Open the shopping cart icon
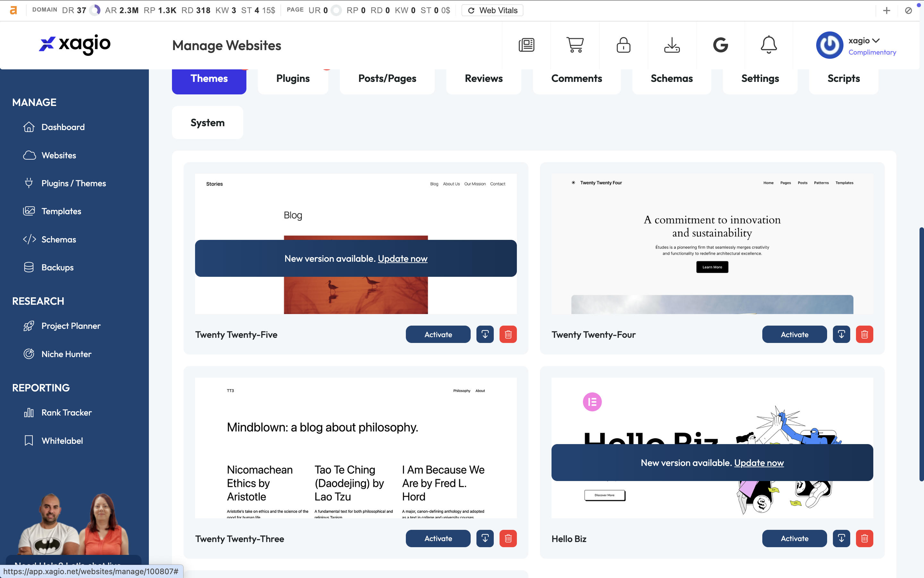This screenshot has height=578, width=924. point(575,45)
